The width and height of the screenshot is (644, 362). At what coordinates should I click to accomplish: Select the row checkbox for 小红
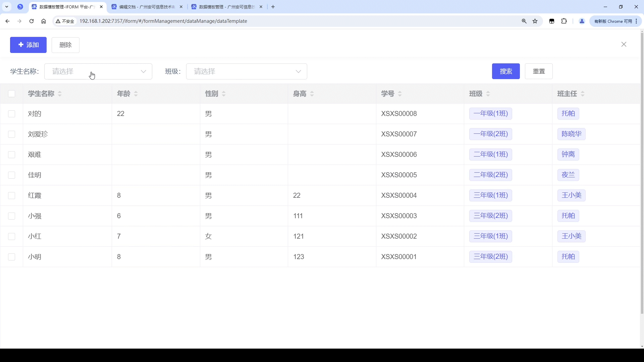[12, 237]
